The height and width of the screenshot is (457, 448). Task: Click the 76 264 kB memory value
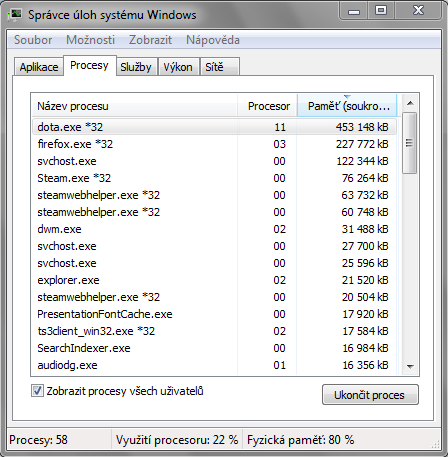(x=365, y=178)
